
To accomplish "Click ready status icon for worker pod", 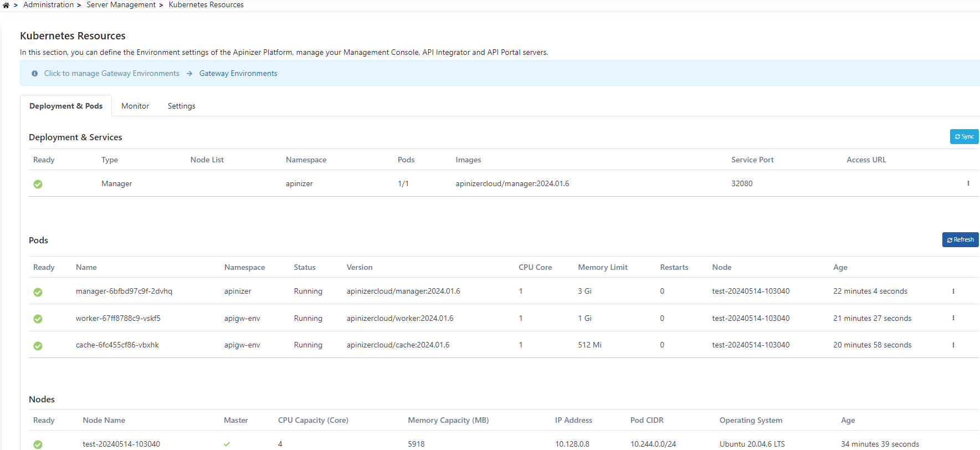I will (x=38, y=319).
